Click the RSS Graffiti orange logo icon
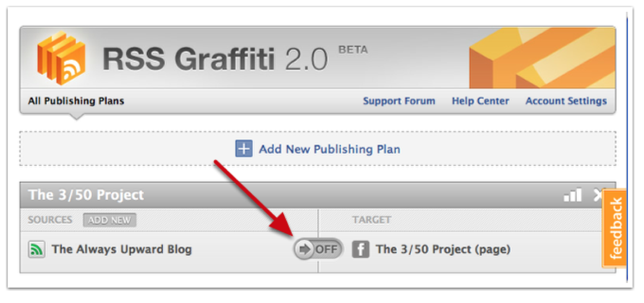 [x=62, y=58]
